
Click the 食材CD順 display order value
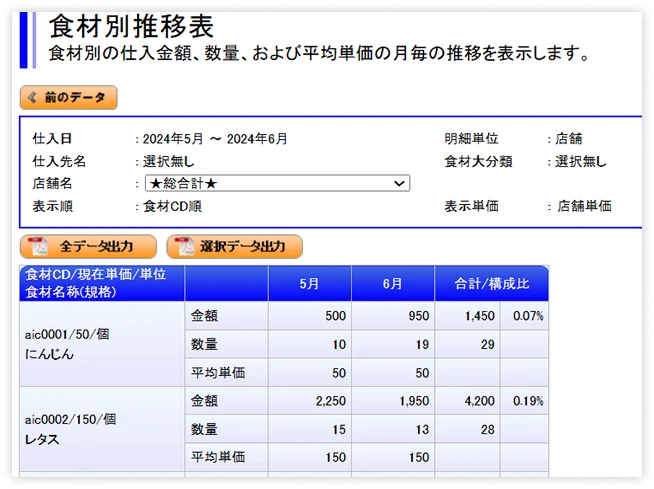pos(172,206)
